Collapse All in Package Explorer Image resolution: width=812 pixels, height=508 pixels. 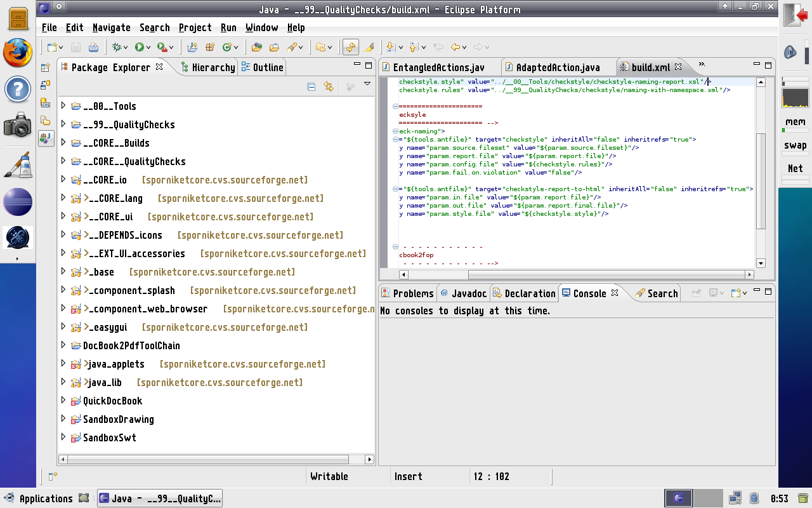pyautogui.click(x=311, y=86)
